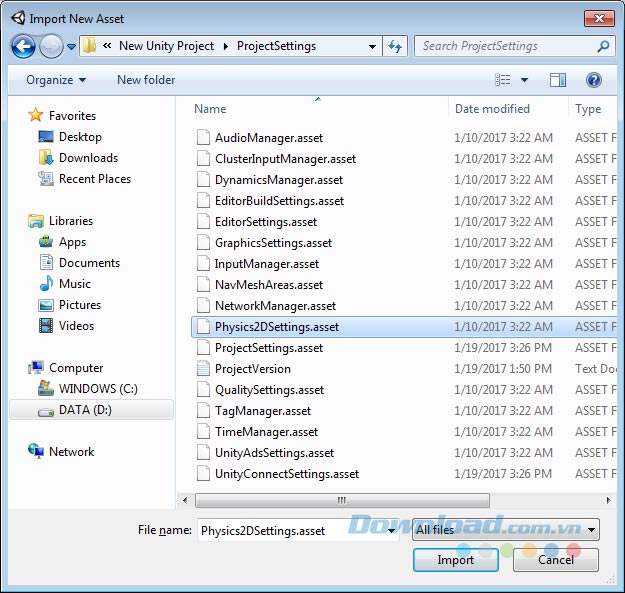625x593 pixels.
Task: Click the refresh button beside address bar
Action: 395,46
